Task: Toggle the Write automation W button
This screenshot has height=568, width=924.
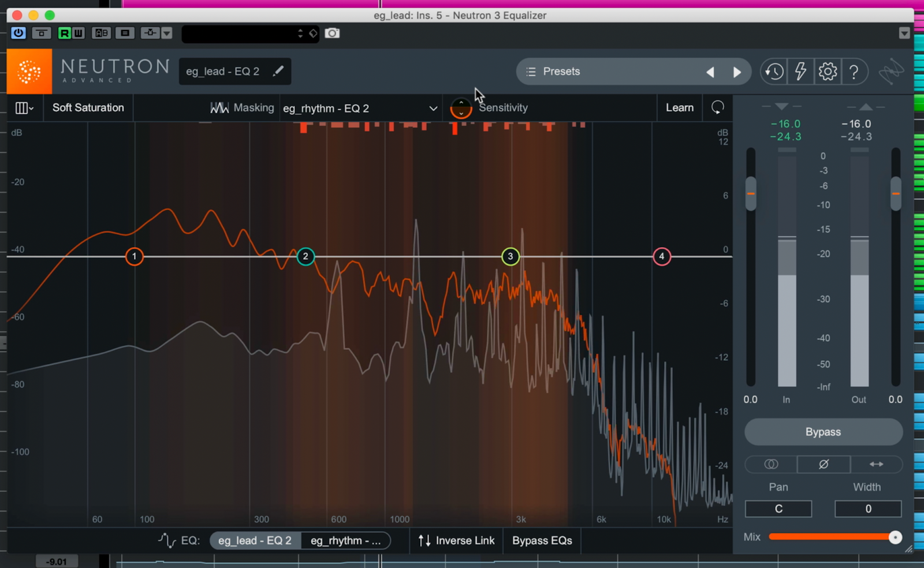Action: click(x=79, y=33)
